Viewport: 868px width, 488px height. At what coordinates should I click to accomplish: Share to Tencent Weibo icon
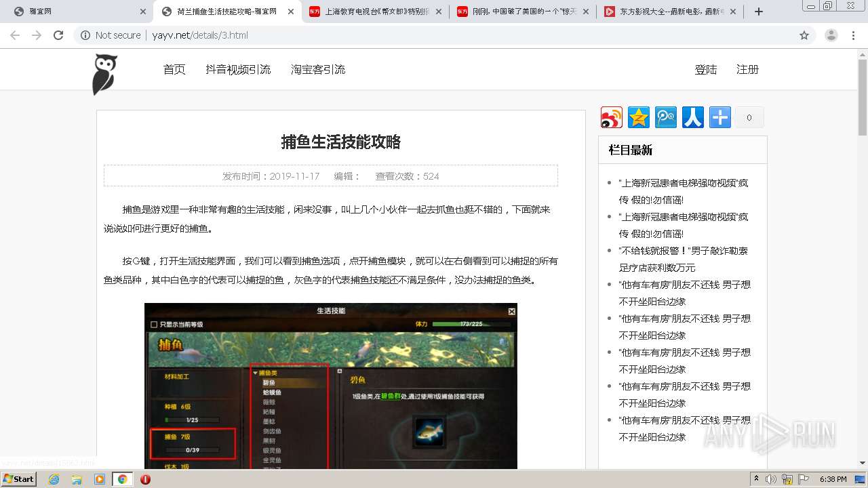tap(666, 117)
